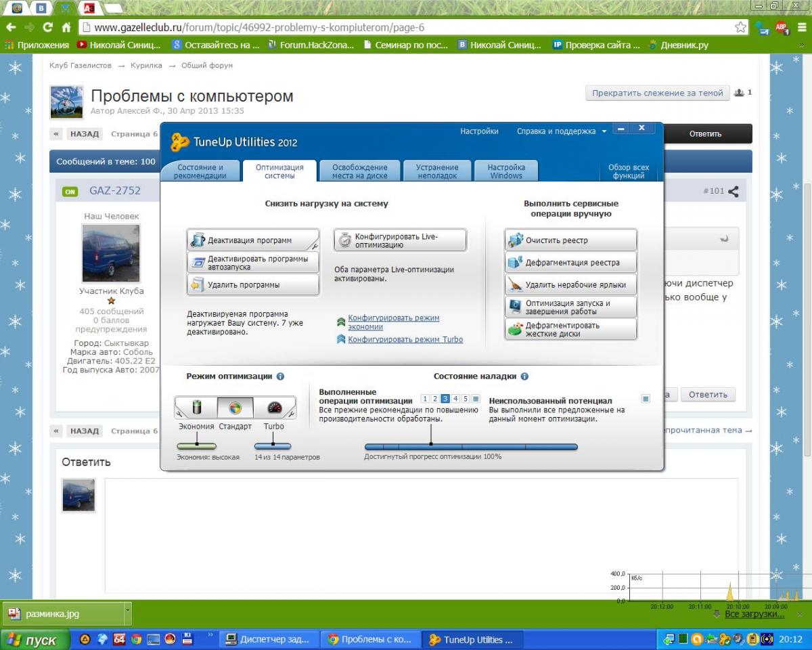
Task: Click the Деактивация программ icon in TuneUp
Action: [x=198, y=240]
